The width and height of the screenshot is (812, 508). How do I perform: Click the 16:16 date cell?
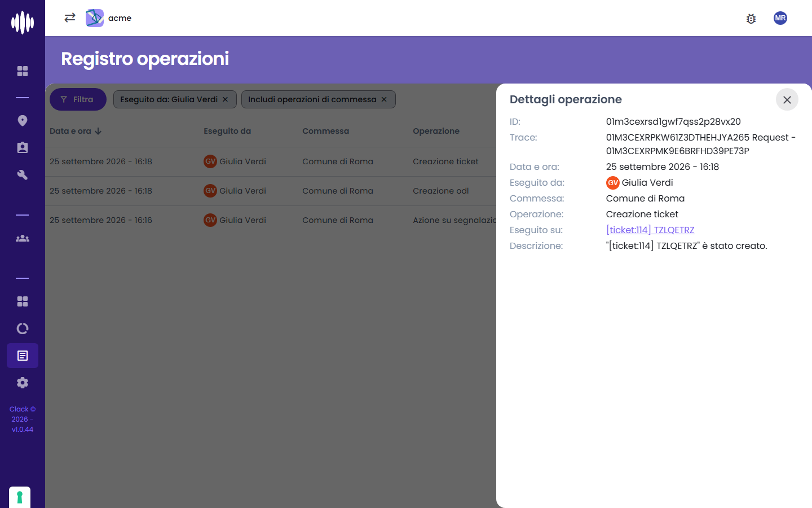101,220
